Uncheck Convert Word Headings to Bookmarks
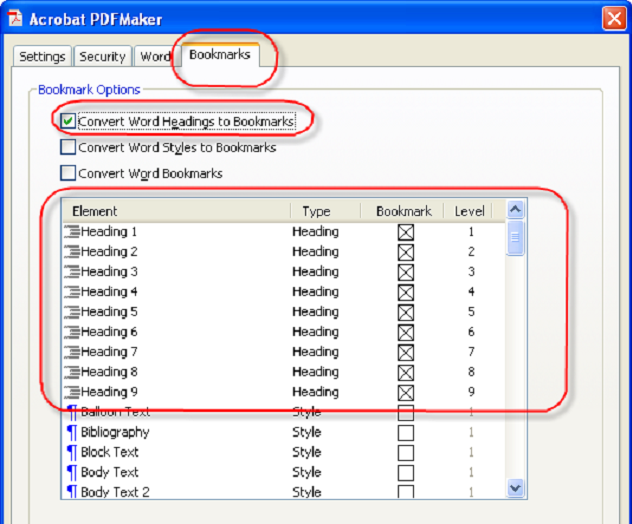Screen dimensions: 632x524 click(x=68, y=121)
